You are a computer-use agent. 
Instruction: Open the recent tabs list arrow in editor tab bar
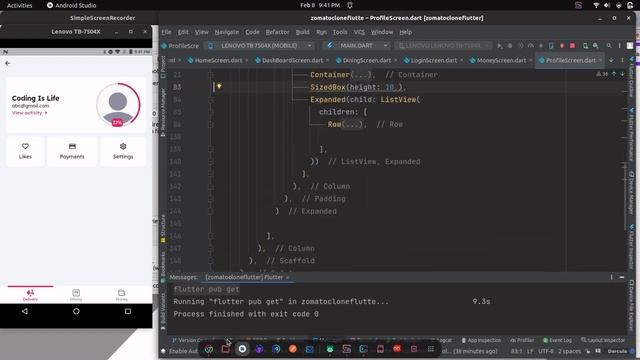tap(611, 60)
